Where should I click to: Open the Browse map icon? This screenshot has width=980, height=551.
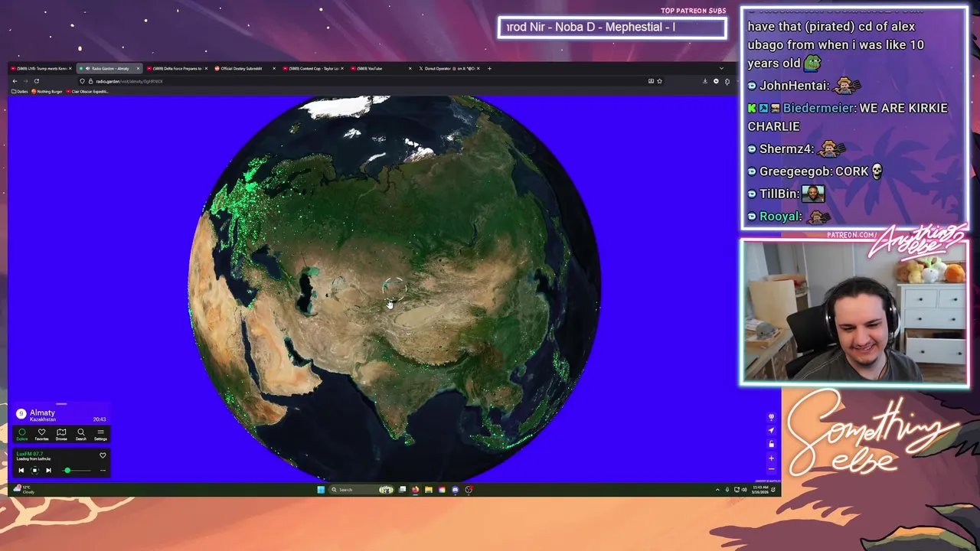(x=61, y=434)
